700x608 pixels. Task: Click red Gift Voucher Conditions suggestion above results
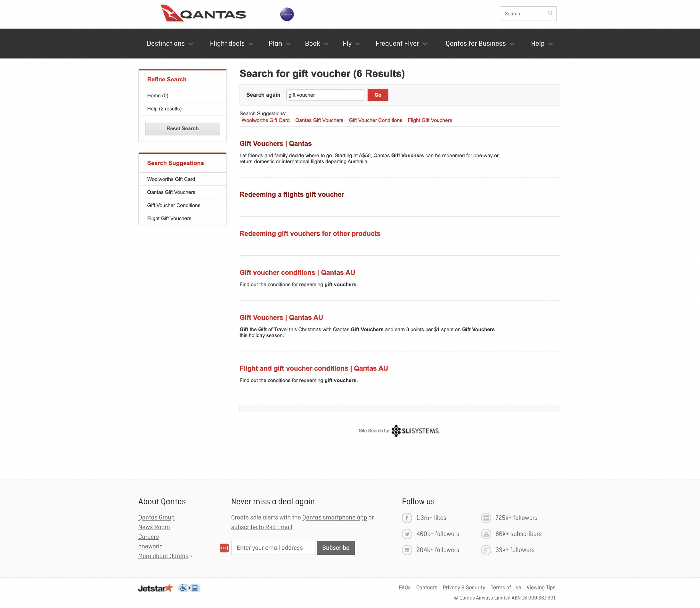click(x=375, y=120)
